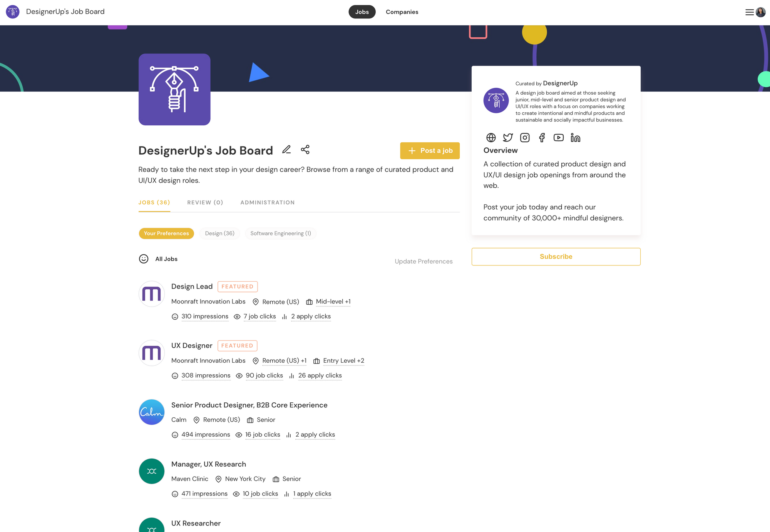Toggle the Design (36) filter chip
Screen dimensions: 770x532
[219, 233]
